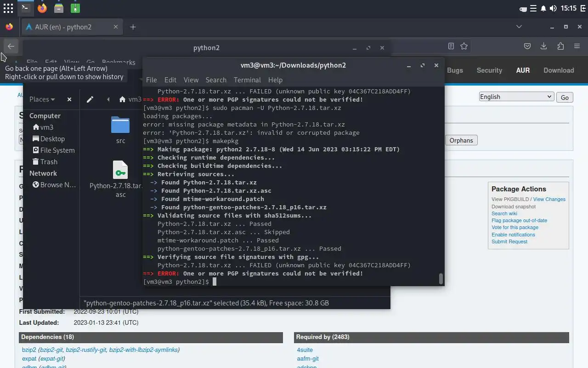Click Flag package out-of-date

(x=520, y=220)
